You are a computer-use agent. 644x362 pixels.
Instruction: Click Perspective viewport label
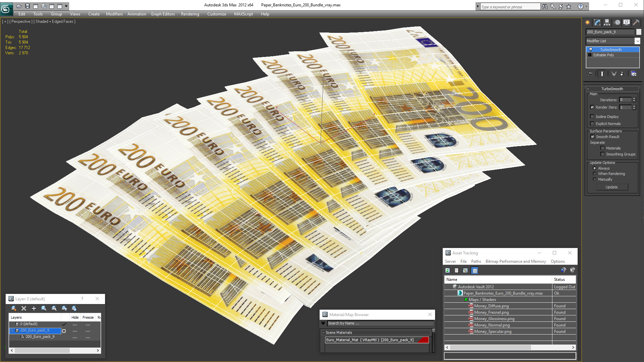pos(21,21)
